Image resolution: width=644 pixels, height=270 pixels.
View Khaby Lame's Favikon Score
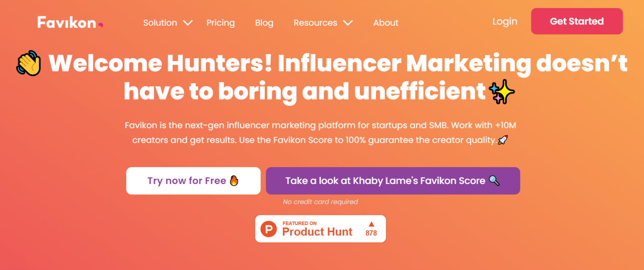pyautogui.click(x=385, y=181)
